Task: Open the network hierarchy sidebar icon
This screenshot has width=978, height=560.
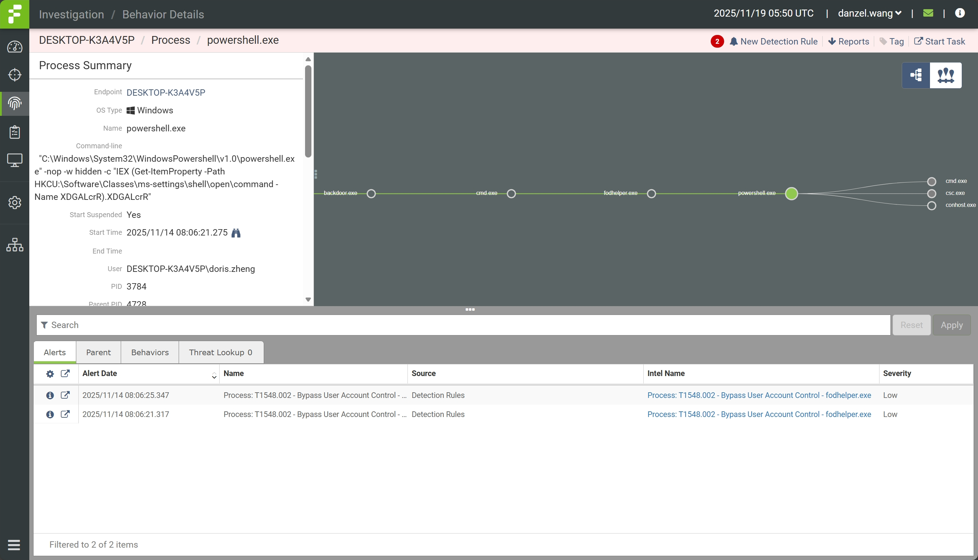Action: tap(14, 245)
